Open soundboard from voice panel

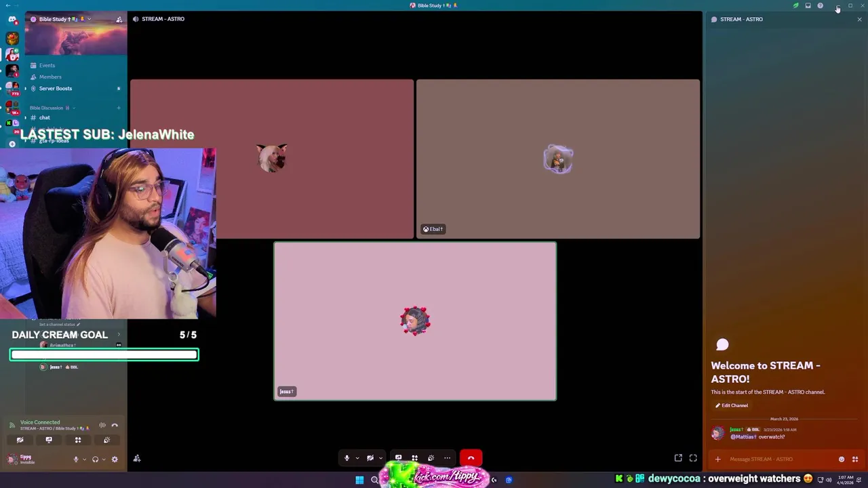coord(107,440)
